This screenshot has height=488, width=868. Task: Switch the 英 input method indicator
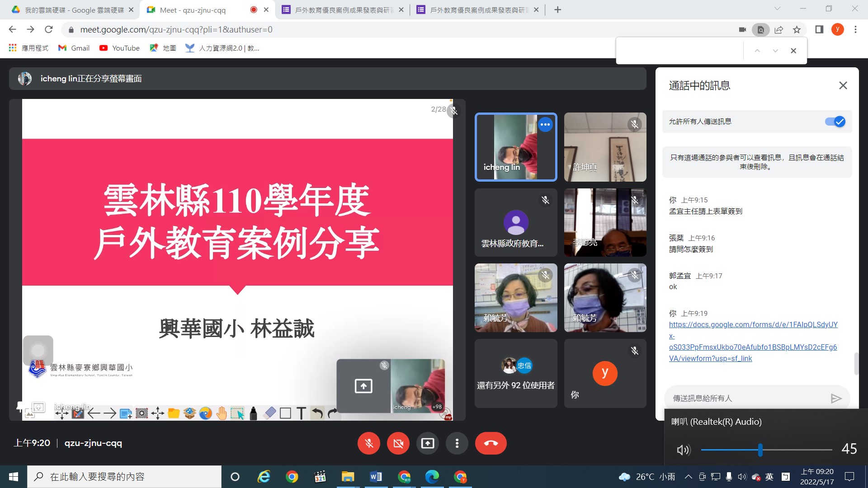[x=769, y=477]
